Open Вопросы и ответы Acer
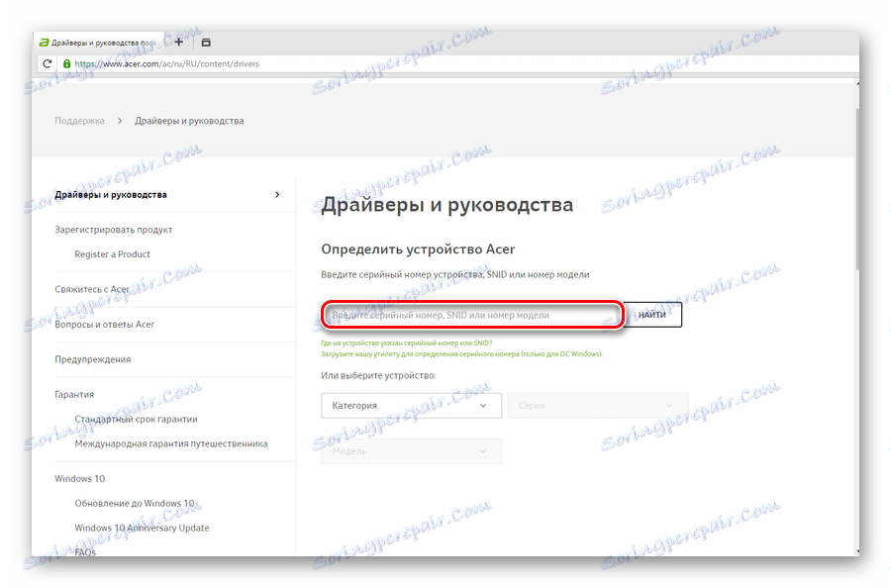Image resolution: width=891 pixels, height=588 pixels. [x=111, y=323]
